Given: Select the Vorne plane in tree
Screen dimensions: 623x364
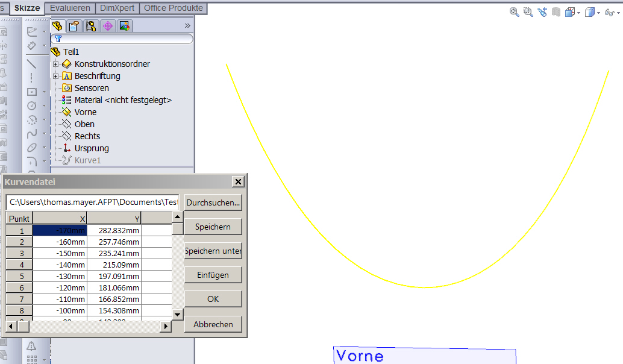Looking at the screenshot, I should [86, 112].
